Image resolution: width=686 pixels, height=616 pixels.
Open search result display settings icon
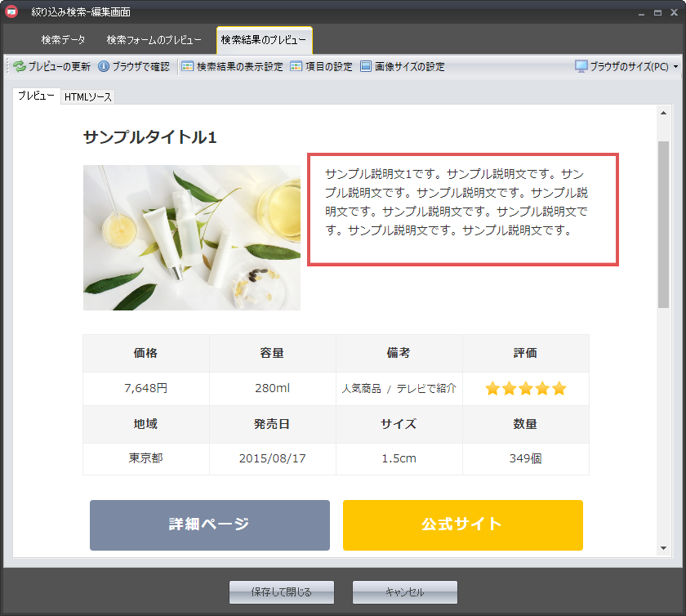[x=188, y=67]
